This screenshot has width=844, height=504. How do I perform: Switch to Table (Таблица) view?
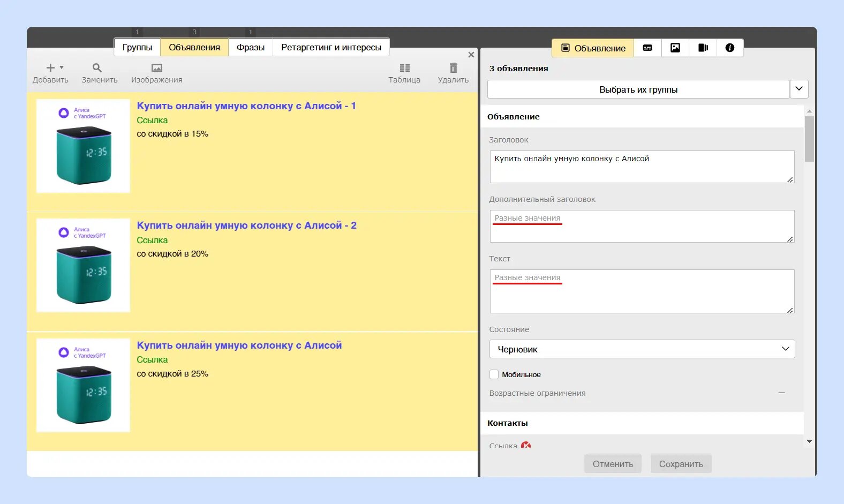(404, 73)
